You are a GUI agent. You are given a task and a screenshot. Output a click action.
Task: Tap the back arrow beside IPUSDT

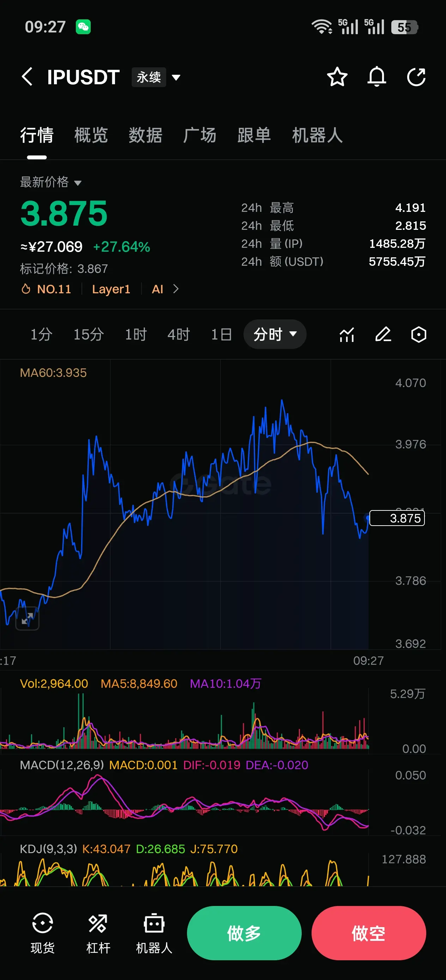27,77
